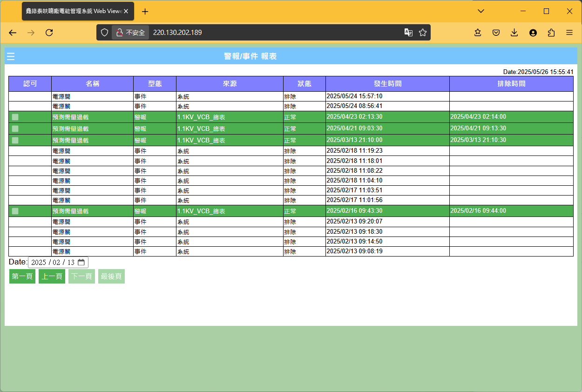The width and height of the screenshot is (582, 392).
Task: Click the 型態 column header
Action: click(x=155, y=84)
